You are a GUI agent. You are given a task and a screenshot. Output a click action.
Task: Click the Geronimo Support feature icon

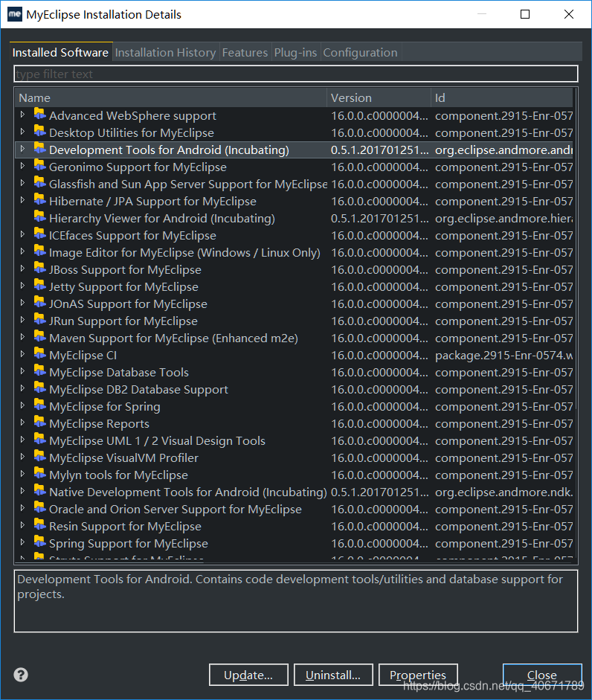point(39,166)
